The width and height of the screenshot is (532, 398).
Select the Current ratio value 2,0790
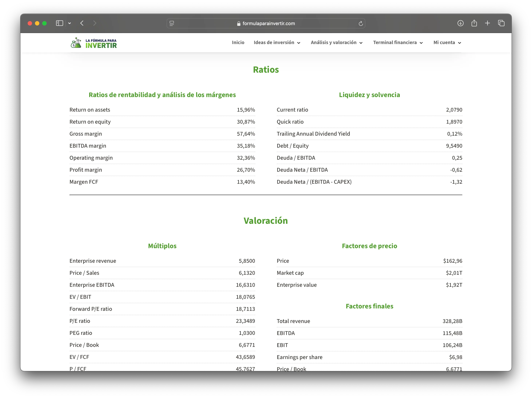click(x=454, y=110)
